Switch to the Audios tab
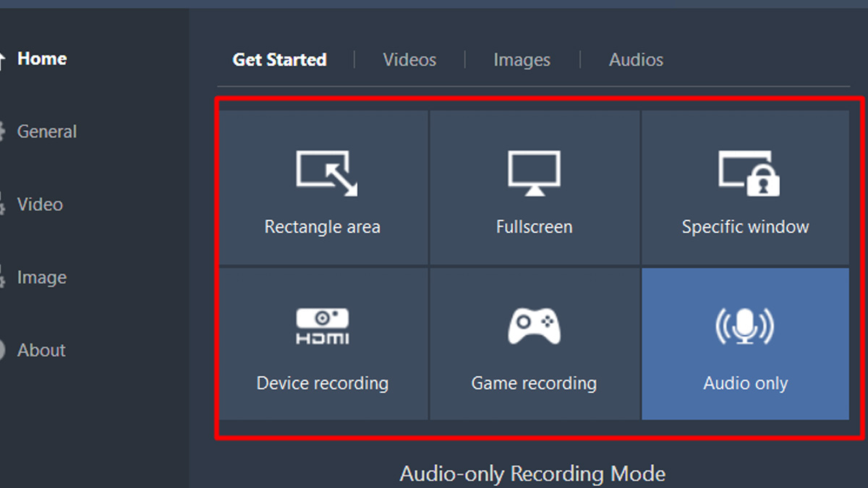The image size is (868, 488). click(x=636, y=60)
